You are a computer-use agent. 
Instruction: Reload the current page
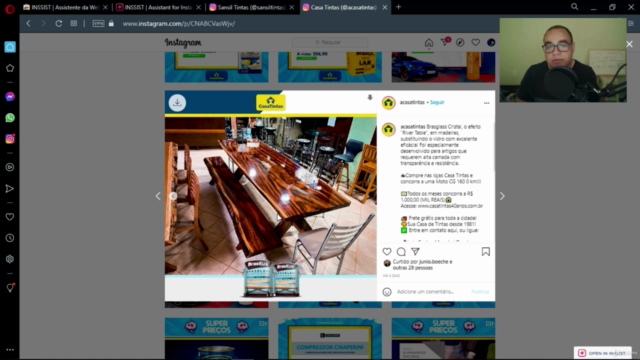point(58,24)
